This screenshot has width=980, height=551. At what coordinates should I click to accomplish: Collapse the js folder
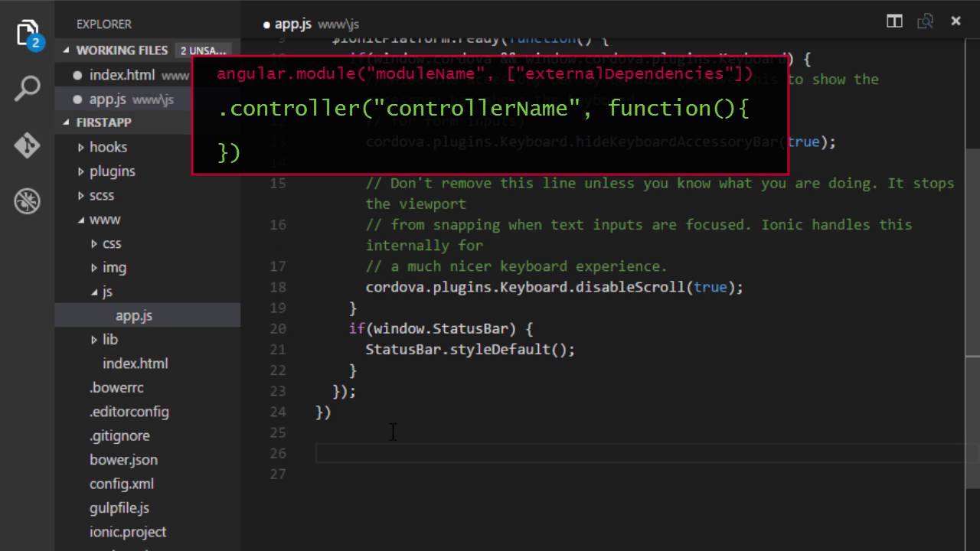pos(107,292)
